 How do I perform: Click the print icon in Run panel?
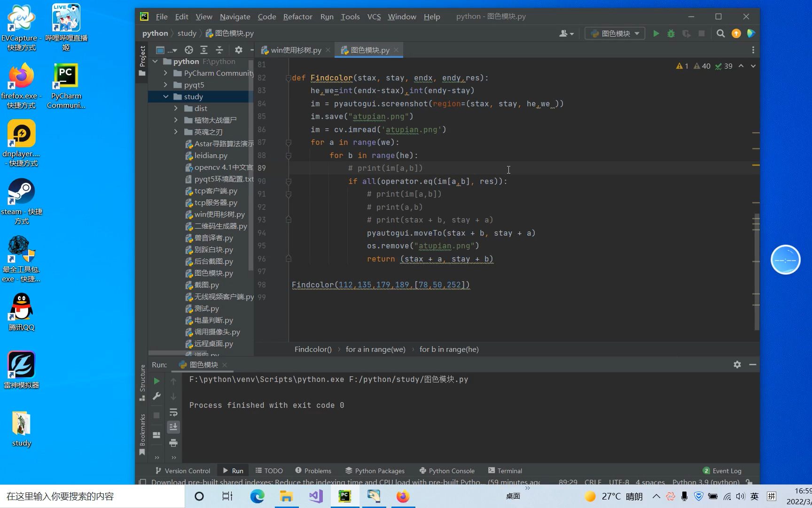173,443
